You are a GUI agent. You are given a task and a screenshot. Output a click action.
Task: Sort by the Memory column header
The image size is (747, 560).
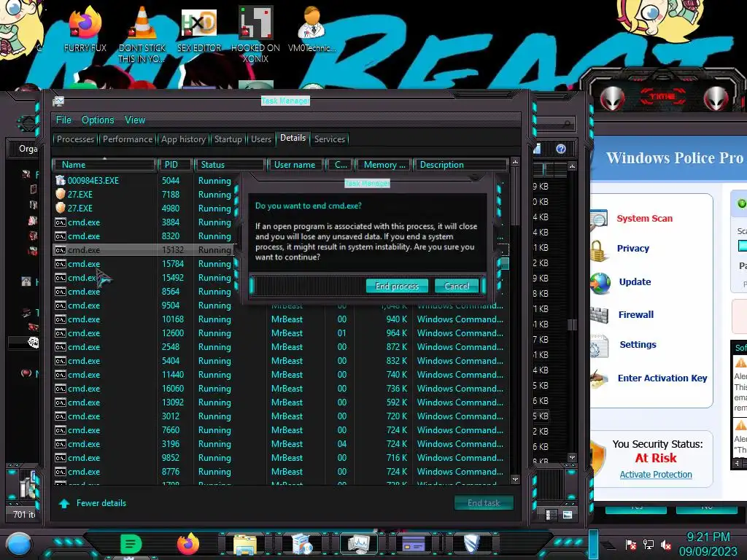(x=384, y=165)
